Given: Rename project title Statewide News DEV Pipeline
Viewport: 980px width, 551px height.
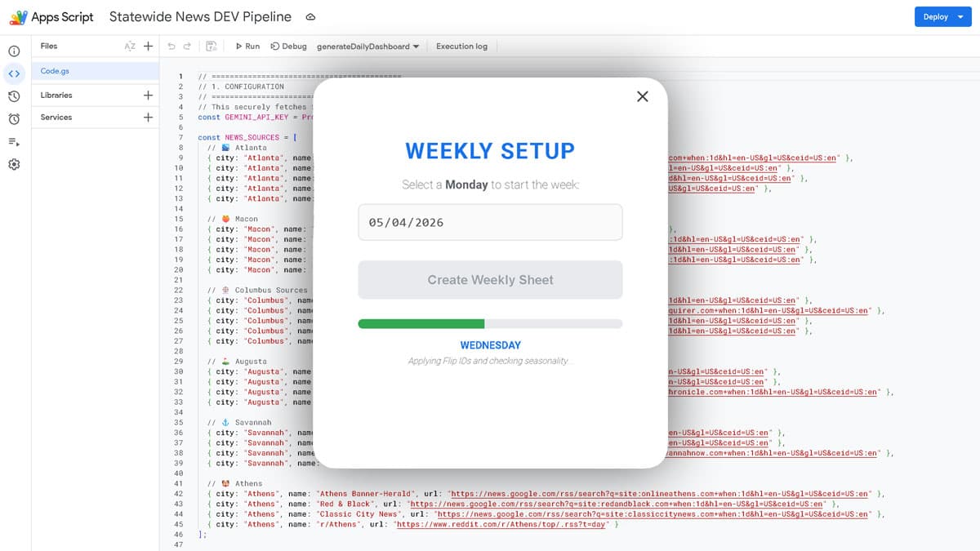Looking at the screenshot, I should [x=200, y=17].
